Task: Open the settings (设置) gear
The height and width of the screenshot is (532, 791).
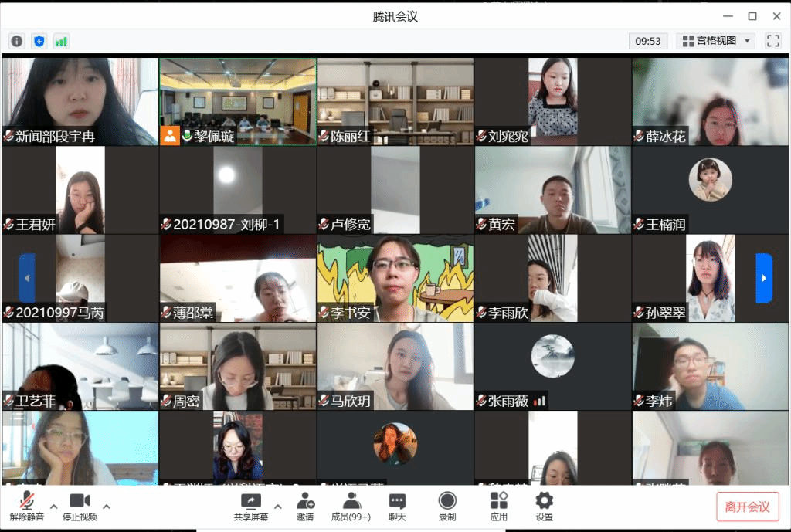Action: coord(544,507)
